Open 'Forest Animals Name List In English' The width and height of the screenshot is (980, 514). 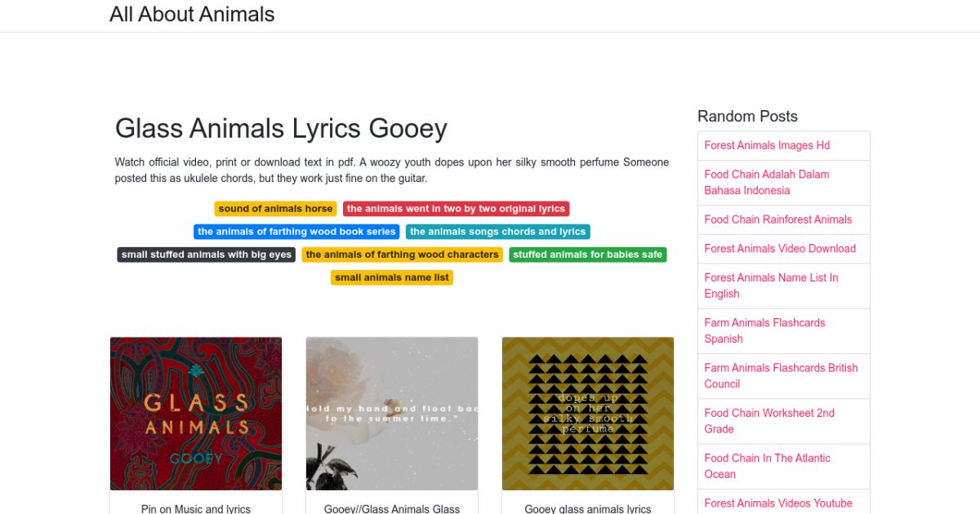[x=771, y=286]
